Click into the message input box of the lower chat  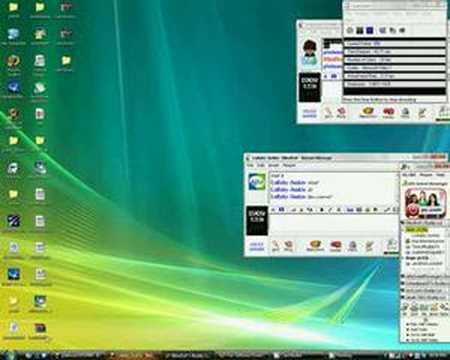[333, 225]
